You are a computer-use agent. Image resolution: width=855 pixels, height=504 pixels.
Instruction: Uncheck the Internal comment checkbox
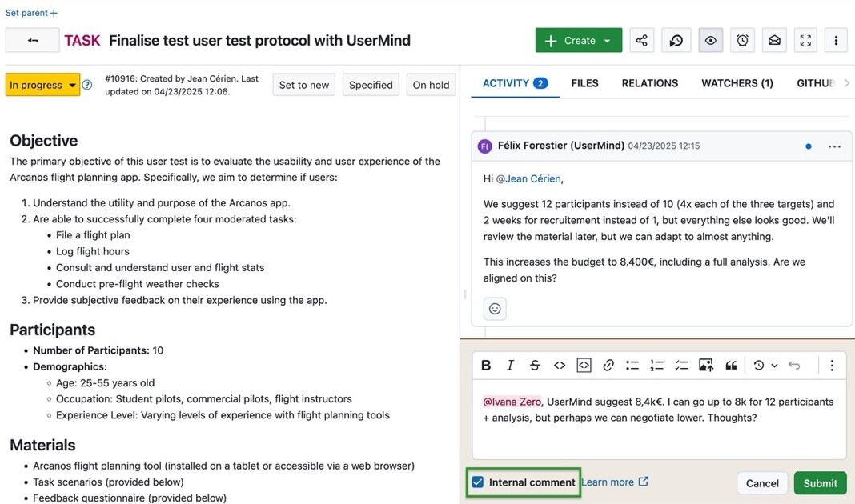pos(478,482)
